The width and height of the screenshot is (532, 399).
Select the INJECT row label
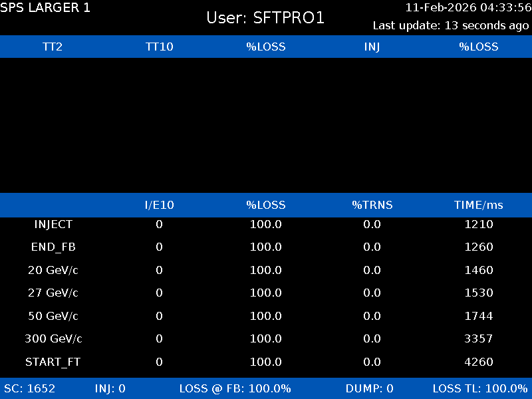[53, 225]
